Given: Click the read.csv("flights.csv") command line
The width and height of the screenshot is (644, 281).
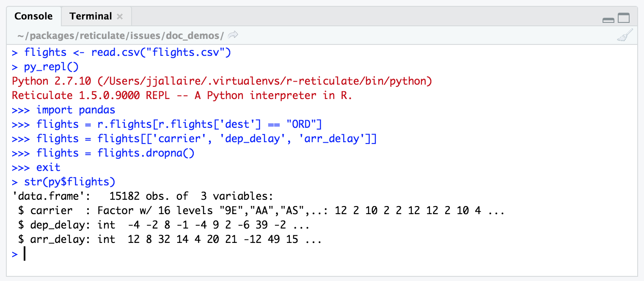Looking at the screenshot, I should (127, 52).
